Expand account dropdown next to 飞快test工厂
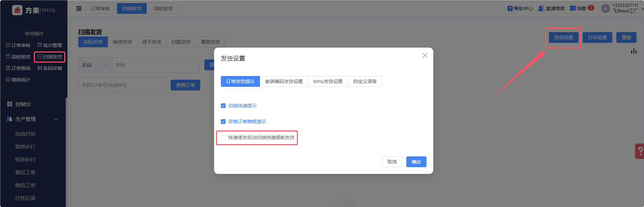Screen dimensions: 644x207 pyautogui.click(x=642, y=9)
